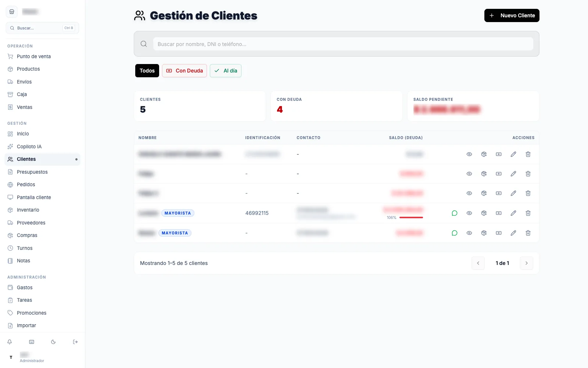The height and width of the screenshot is (368, 588).
Task: Go to previous page of clients
Action: (x=478, y=263)
